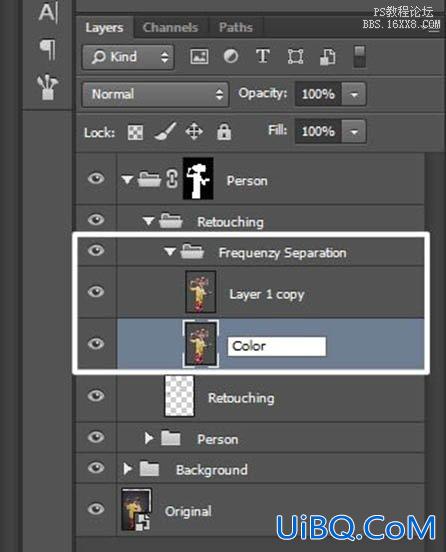The width and height of the screenshot is (446, 552).
Task: Click lock image pixels brush icon
Action: click(x=165, y=131)
